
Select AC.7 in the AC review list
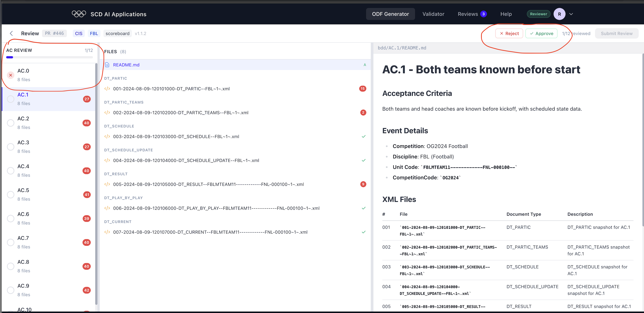[x=49, y=242]
